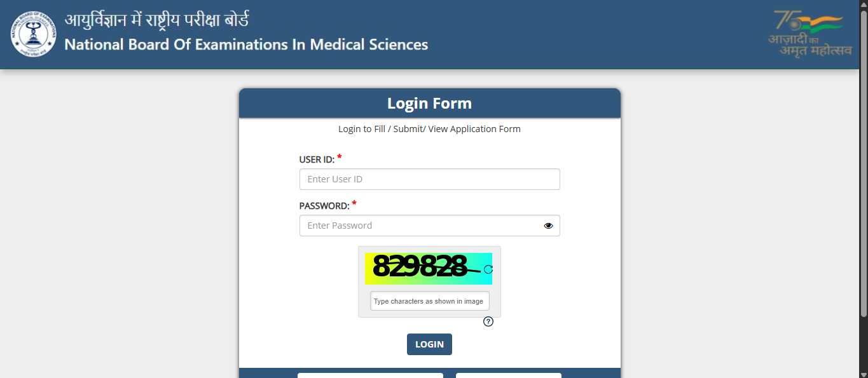Focus the Enter User ID field
The width and height of the screenshot is (868, 378).
429,179
